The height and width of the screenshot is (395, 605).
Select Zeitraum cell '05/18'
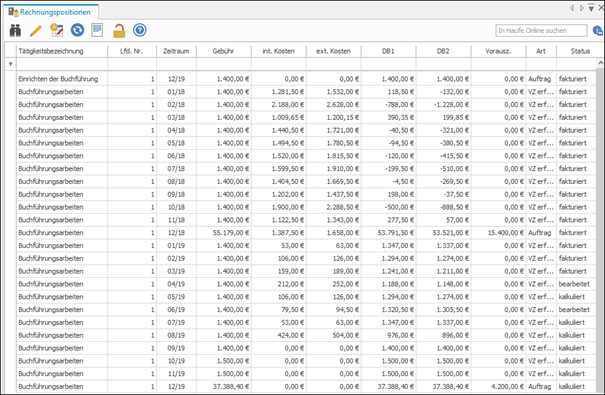(176, 143)
